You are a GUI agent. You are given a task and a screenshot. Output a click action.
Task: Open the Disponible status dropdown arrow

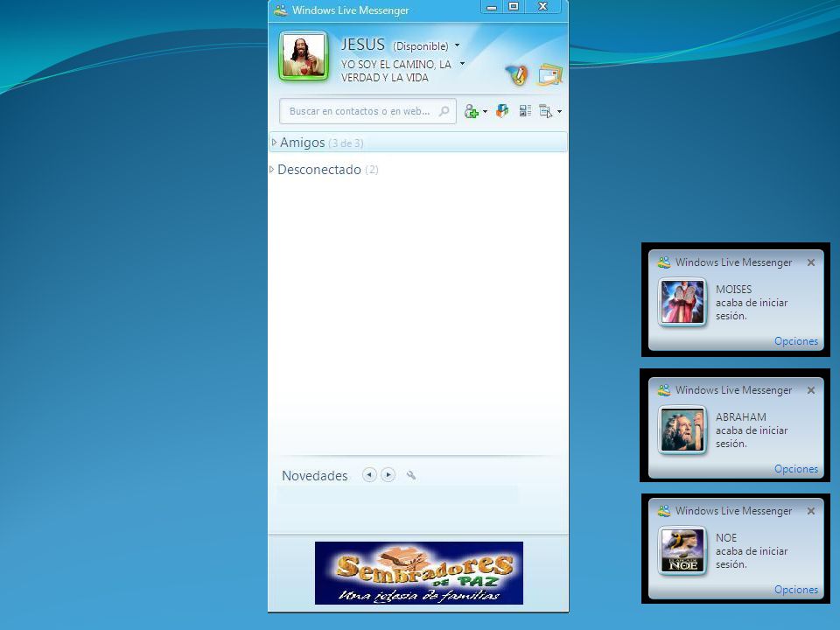(x=457, y=45)
